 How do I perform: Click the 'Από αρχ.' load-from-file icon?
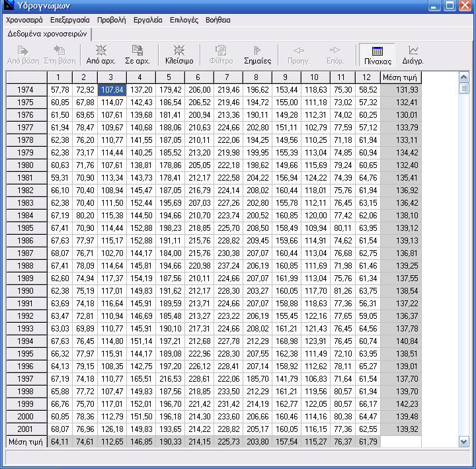[x=100, y=55]
